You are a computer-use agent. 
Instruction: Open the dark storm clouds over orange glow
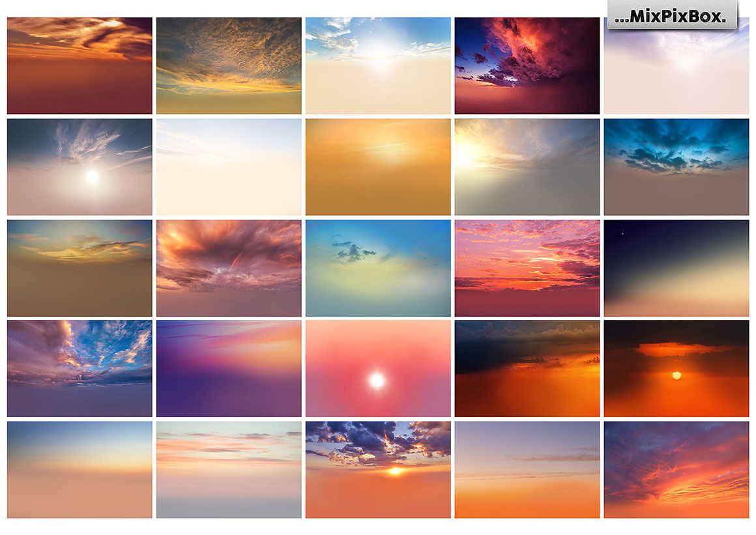(x=527, y=369)
